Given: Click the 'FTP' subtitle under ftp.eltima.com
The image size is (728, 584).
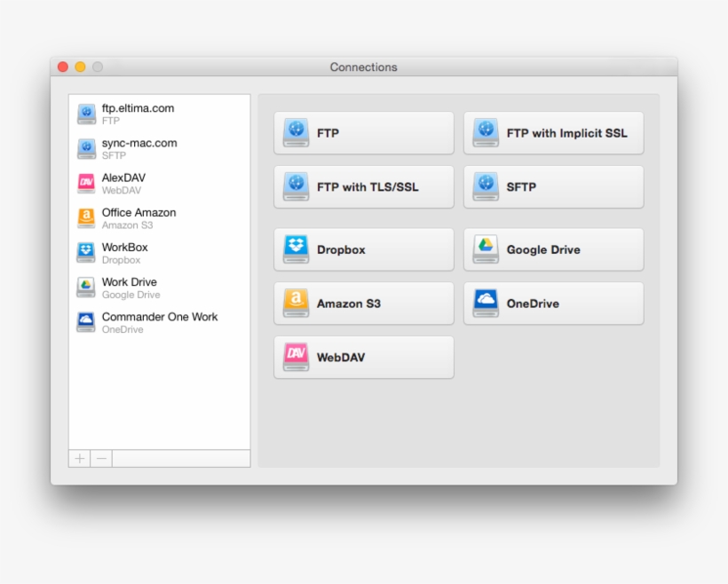Looking at the screenshot, I should tap(111, 121).
